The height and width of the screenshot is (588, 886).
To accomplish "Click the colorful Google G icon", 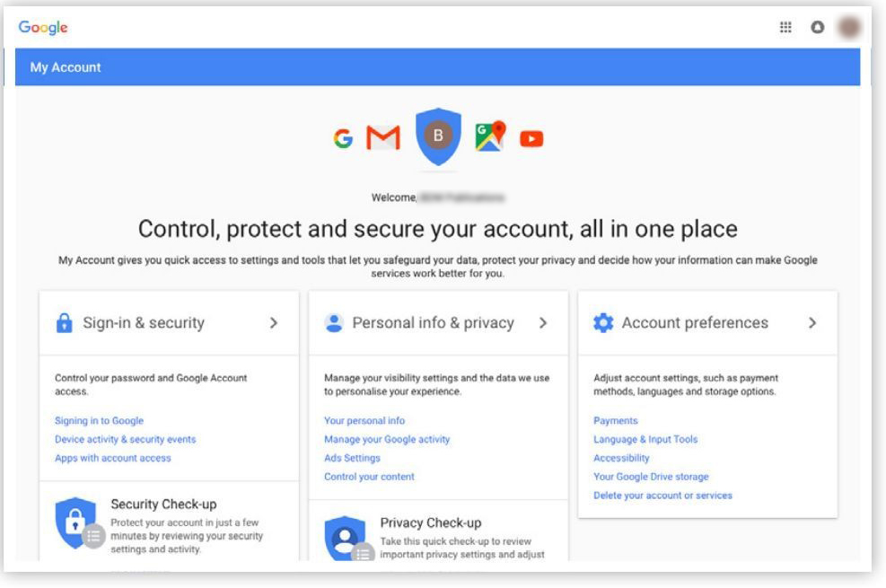I will click(x=343, y=138).
